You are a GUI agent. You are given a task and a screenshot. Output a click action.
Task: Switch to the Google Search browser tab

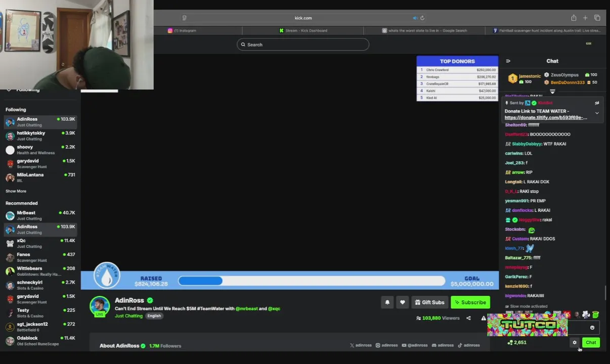click(x=425, y=30)
